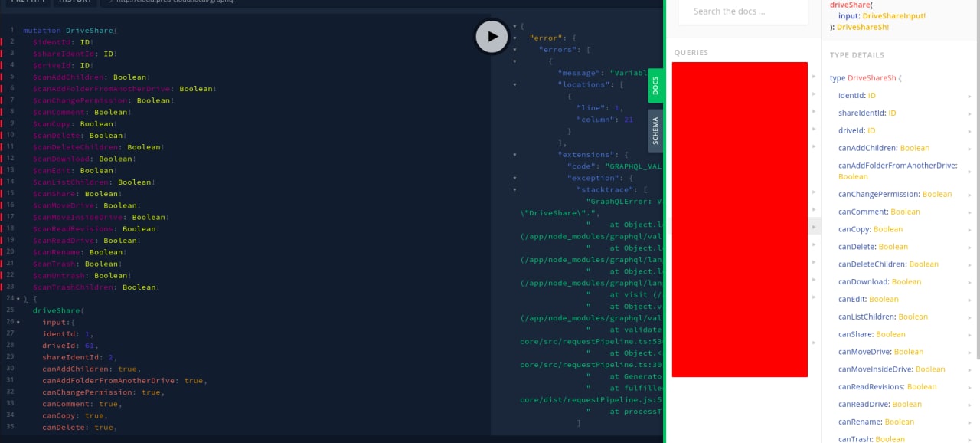Expand the arrow on the driveId row
The height and width of the screenshot is (443, 980).
pyautogui.click(x=969, y=131)
